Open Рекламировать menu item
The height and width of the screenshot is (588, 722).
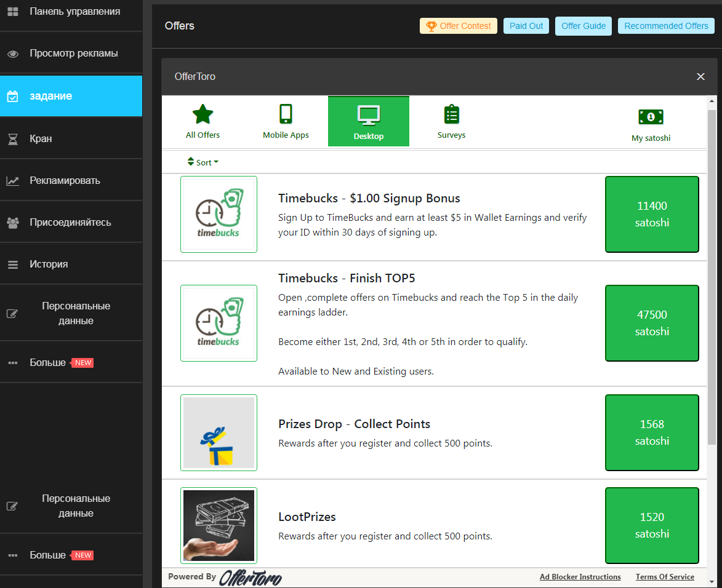coord(71,180)
